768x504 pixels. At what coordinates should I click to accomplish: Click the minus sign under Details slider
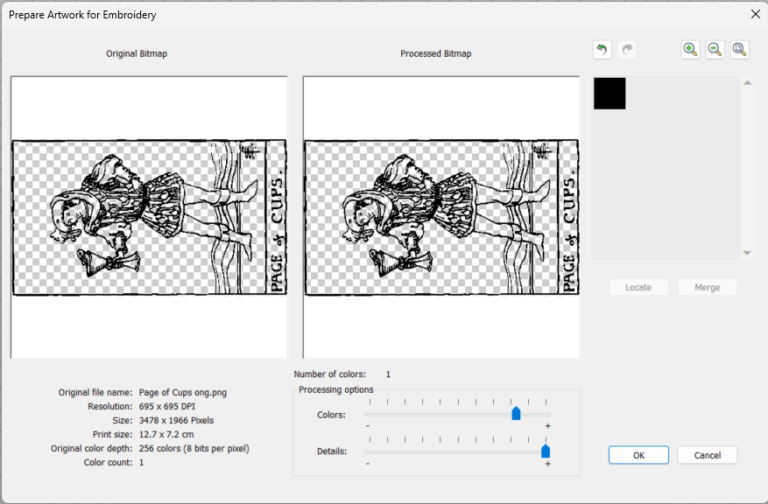point(368,463)
